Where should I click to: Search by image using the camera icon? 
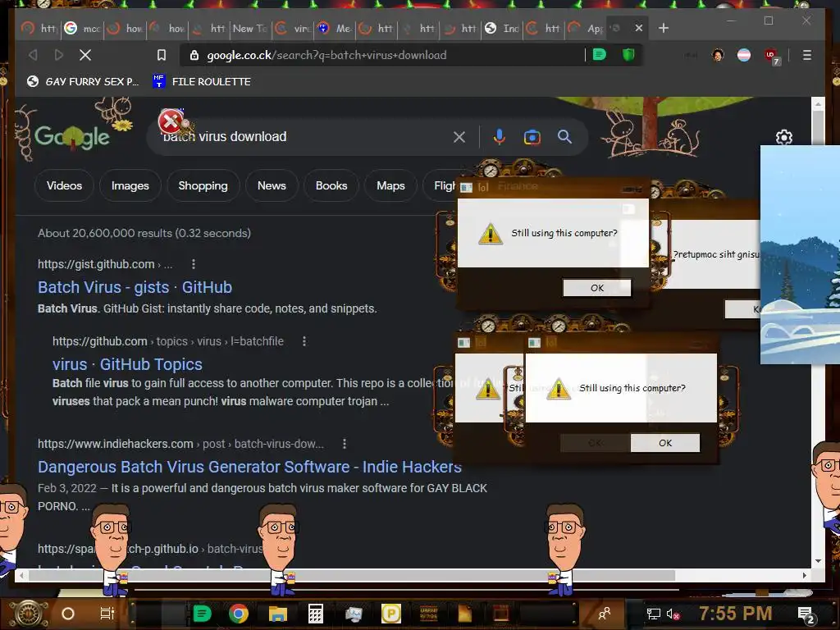pyautogui.click(x=532, y=138)
